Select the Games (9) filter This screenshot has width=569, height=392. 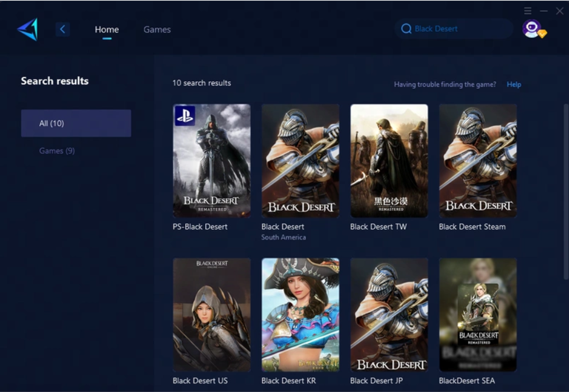(57, 151)
